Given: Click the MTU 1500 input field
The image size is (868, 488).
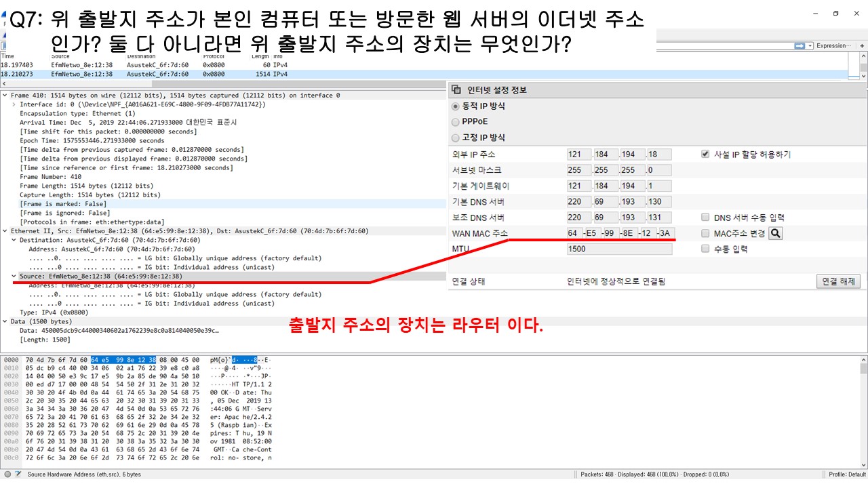Looking at the screenshot, I should pyautogui.click(x=620, y=249).
